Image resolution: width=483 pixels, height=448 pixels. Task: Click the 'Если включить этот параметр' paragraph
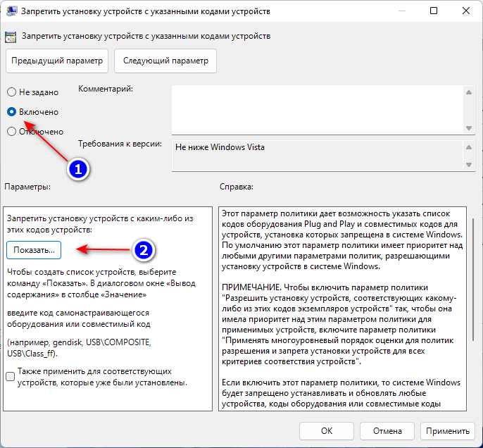pos(341,393)
